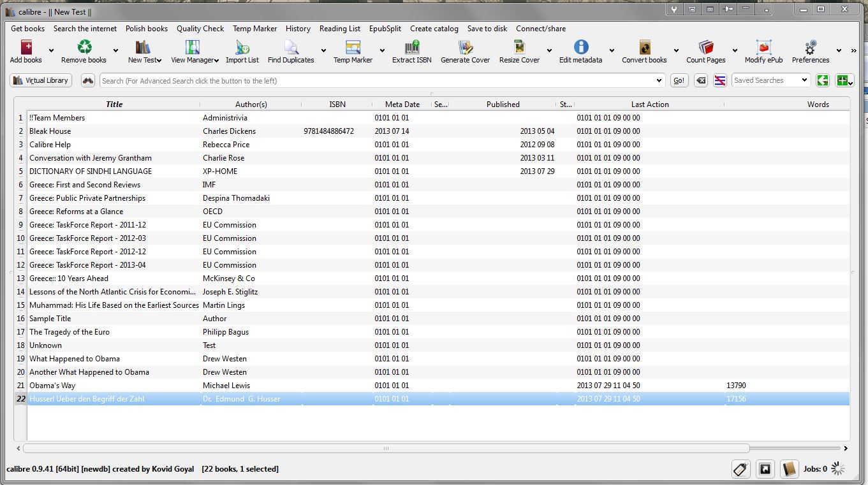Click the Temp Marker toolbar icon
The height and width of the screenshot is (485, 868).
tap(353, 47)
